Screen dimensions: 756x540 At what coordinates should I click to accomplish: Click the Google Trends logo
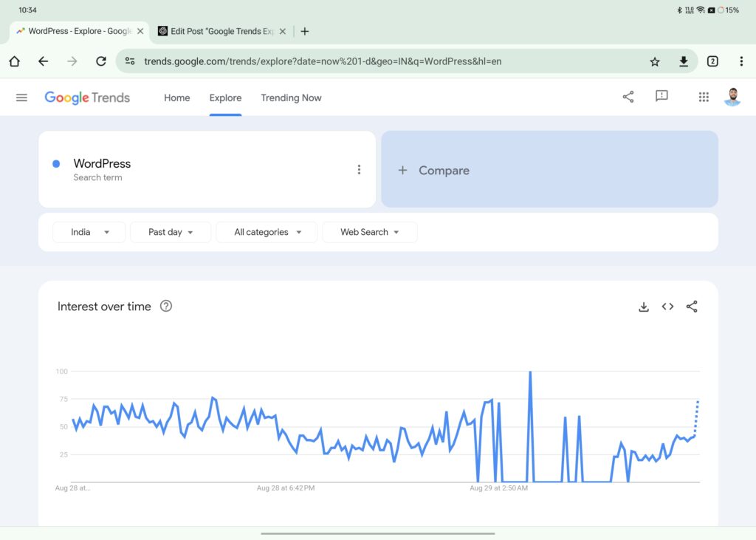pos(87,98)
